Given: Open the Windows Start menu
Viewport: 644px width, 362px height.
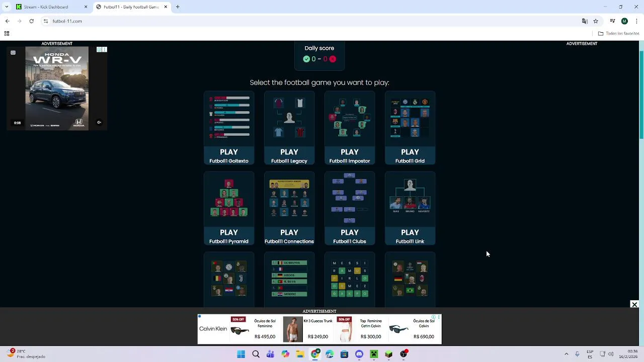Looking at the screenshot, I should coord(241,354).
